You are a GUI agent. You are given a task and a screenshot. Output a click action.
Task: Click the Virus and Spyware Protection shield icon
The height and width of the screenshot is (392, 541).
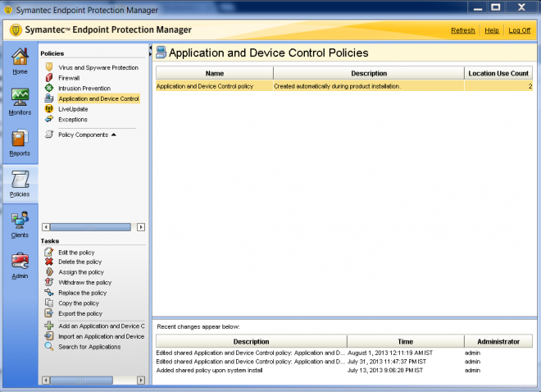point(49,67)
